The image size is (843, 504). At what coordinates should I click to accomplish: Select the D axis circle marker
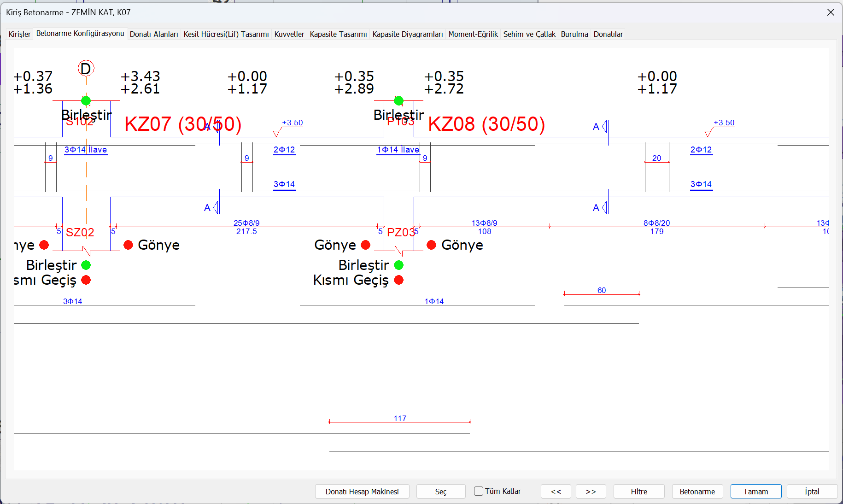point(86,69)
